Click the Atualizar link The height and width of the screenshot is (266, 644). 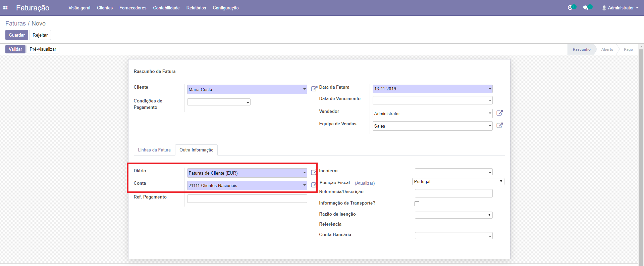[365, 183]
